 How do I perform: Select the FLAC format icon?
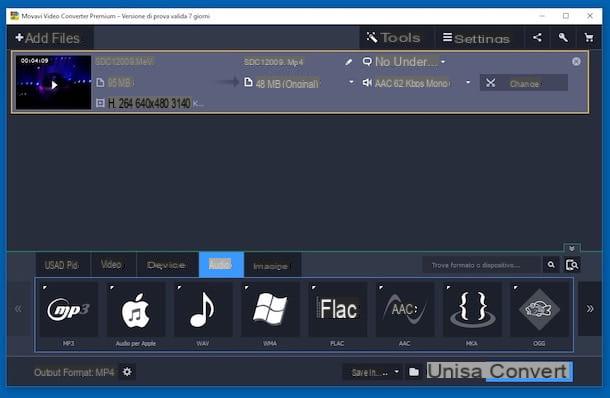(338, 310)
